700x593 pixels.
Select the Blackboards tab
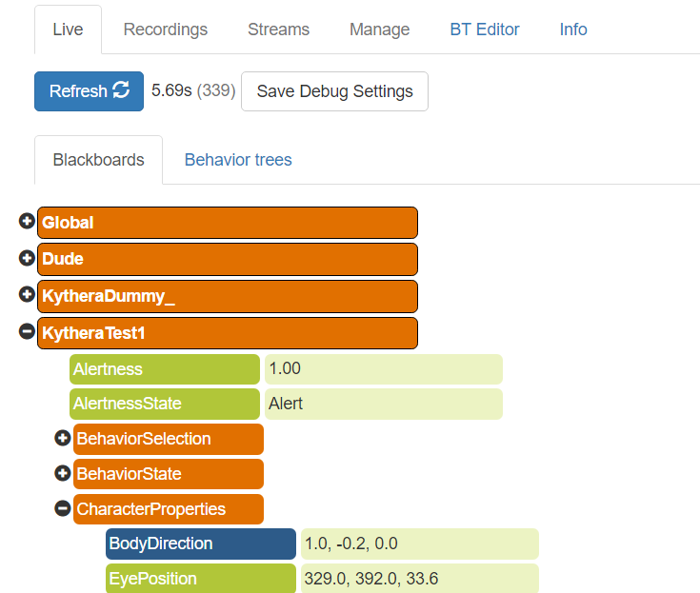point(98,160)
